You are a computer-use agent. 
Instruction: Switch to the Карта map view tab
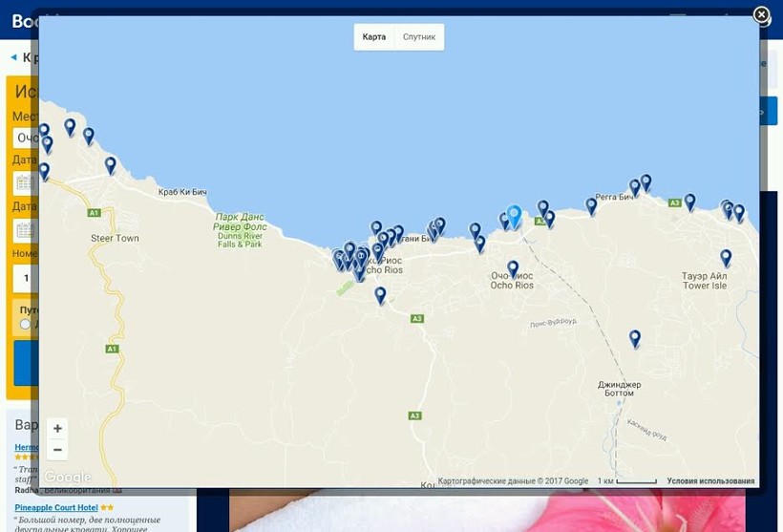click(x=374, y=37)
